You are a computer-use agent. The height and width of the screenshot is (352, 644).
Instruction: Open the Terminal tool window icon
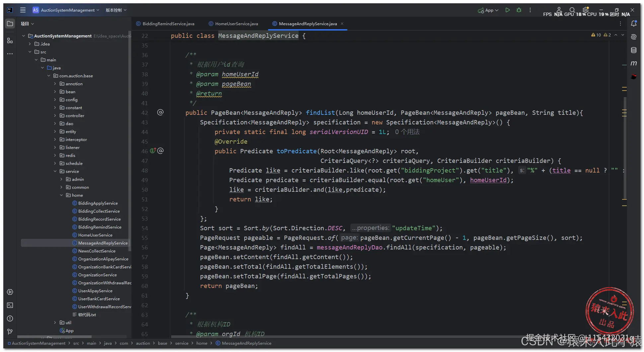[x=10, y=305]
